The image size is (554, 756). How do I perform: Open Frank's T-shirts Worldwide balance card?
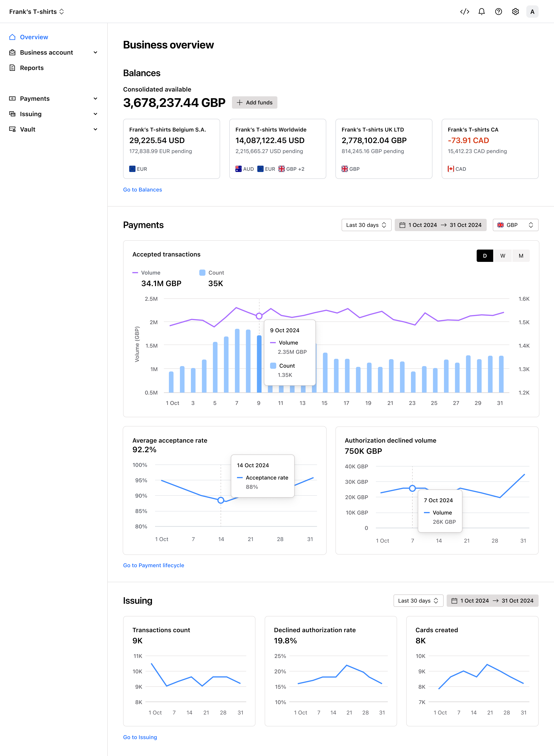coord(278,149)
